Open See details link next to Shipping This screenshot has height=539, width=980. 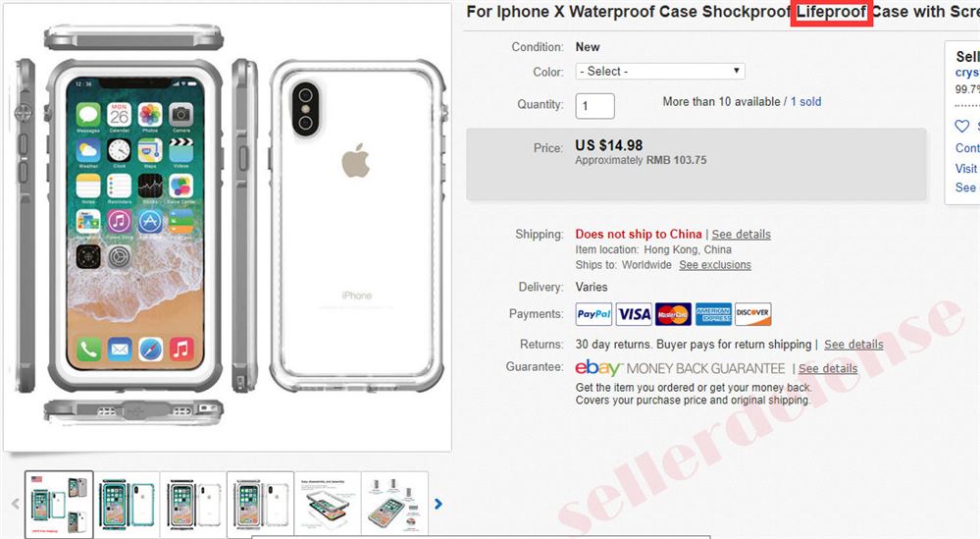click(741, 235)
